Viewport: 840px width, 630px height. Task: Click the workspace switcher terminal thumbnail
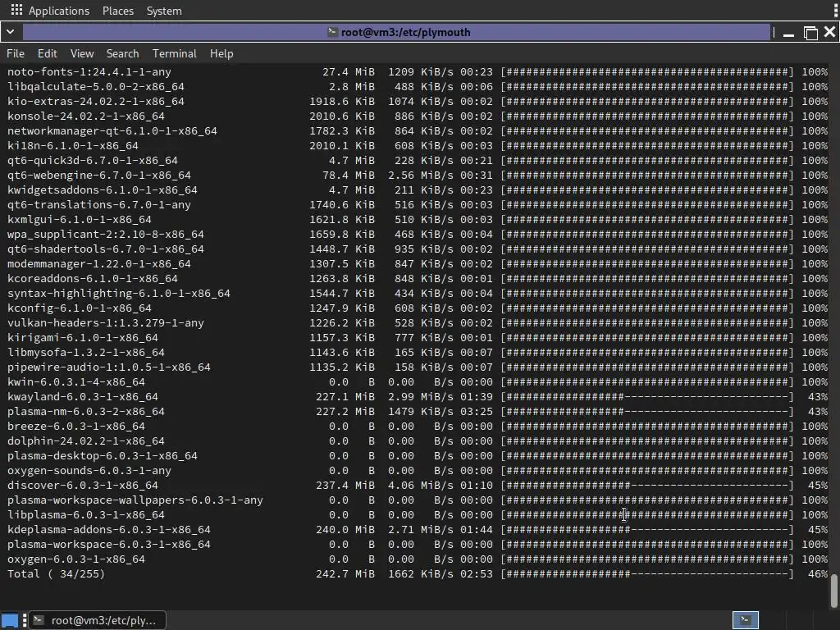click(x=745, y=620)
